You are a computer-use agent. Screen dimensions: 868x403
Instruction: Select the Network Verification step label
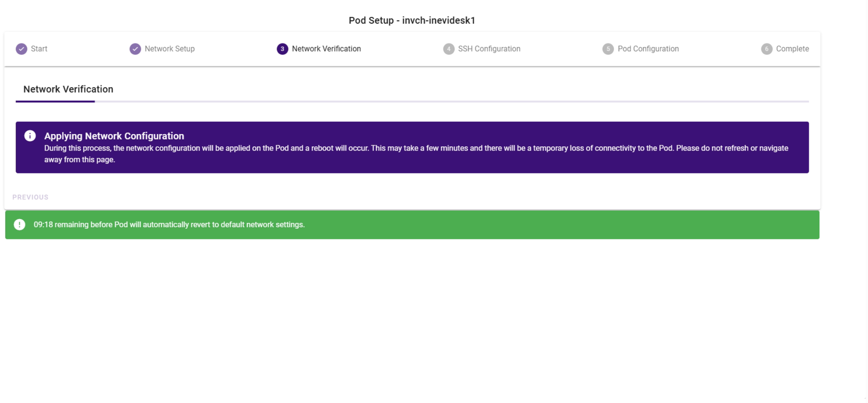point(328,49)
